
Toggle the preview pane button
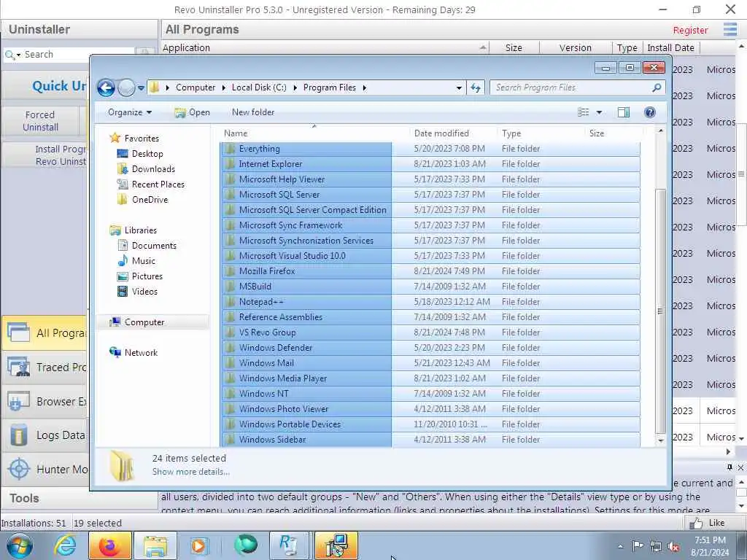pyautogui.click(x=624, y=112)
